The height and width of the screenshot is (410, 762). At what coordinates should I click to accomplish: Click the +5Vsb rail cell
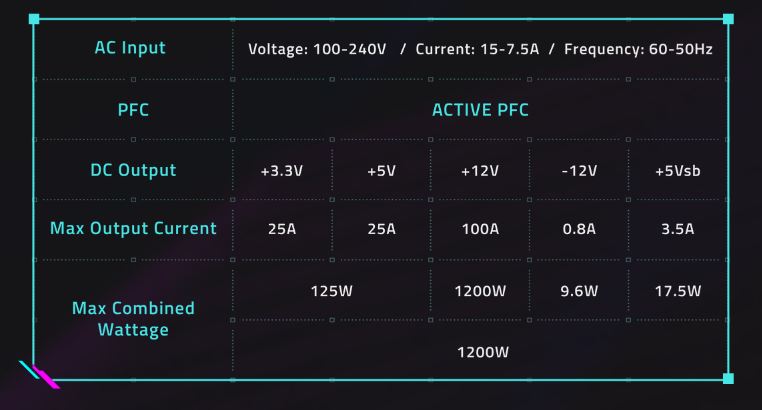(677, 171)
